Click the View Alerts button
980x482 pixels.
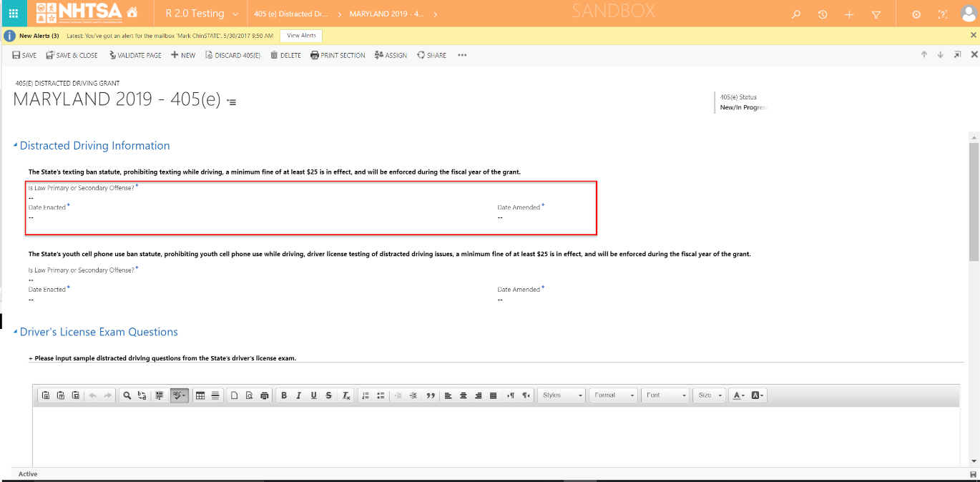coord(300,36)
